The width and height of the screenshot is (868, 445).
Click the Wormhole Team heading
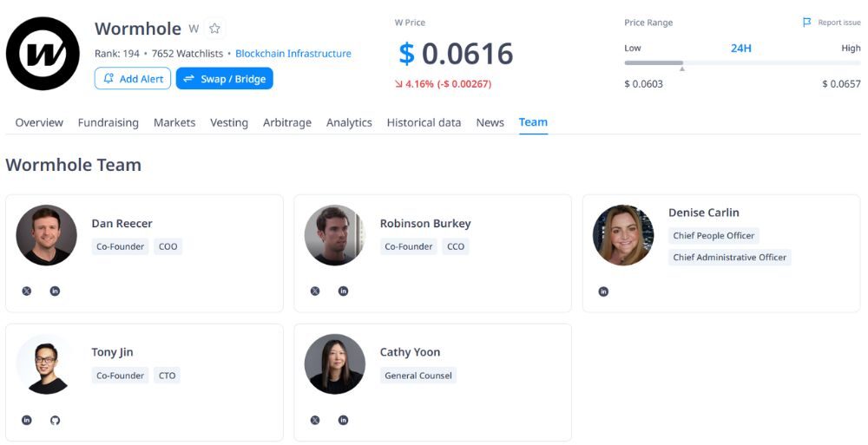pyautogui.click(x=74, y=165)
